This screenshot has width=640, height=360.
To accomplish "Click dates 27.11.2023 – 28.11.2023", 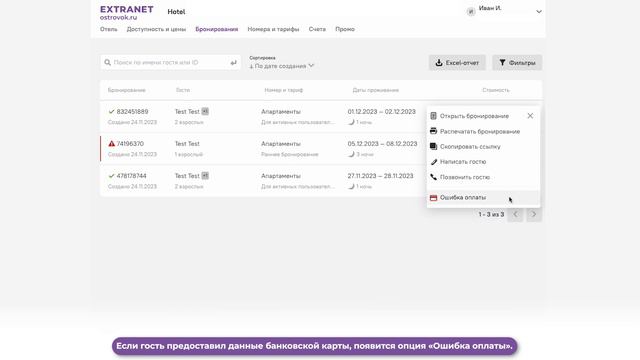I will tap(380, 176).
